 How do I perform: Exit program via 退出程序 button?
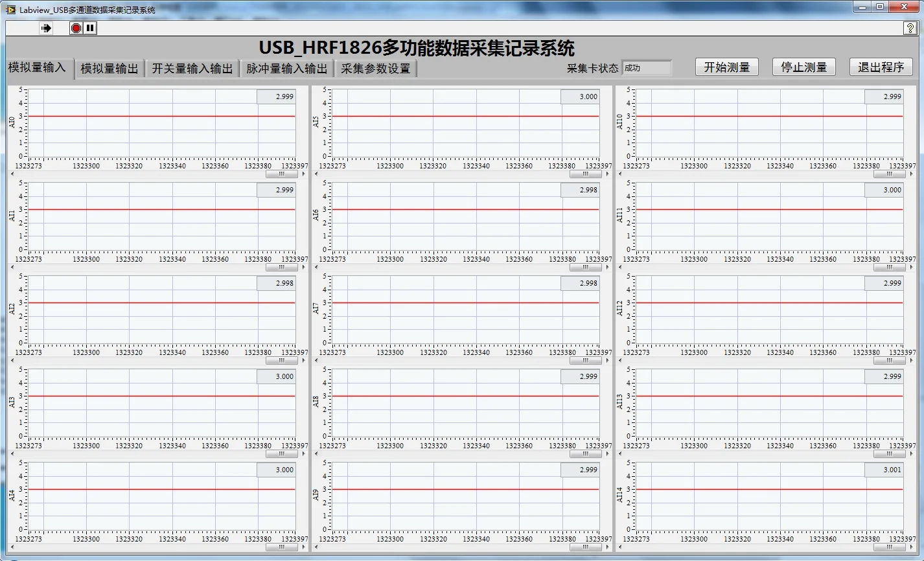(881, 67)
